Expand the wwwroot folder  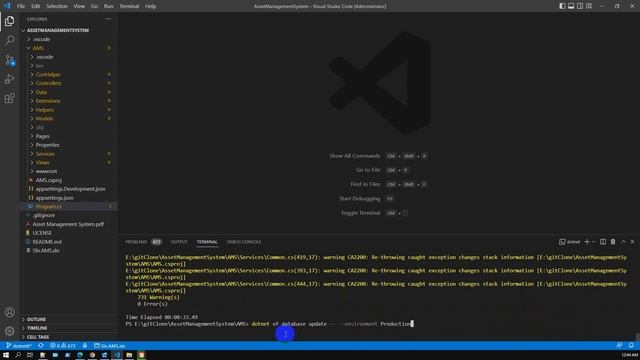[69, 171]
